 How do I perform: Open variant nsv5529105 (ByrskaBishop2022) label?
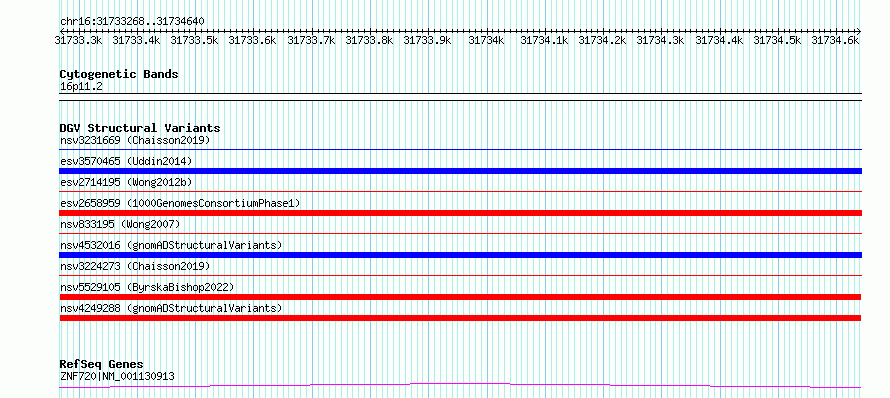(147, 287)
